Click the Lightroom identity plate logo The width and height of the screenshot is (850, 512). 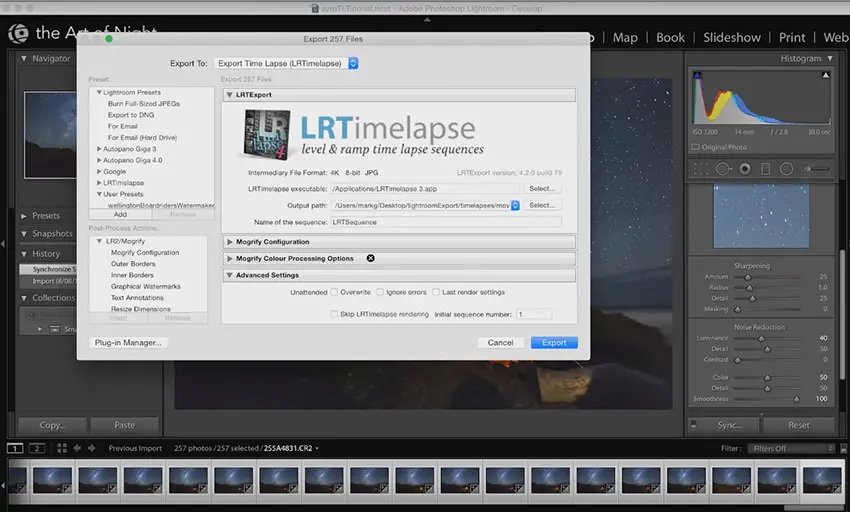point(18,33)
